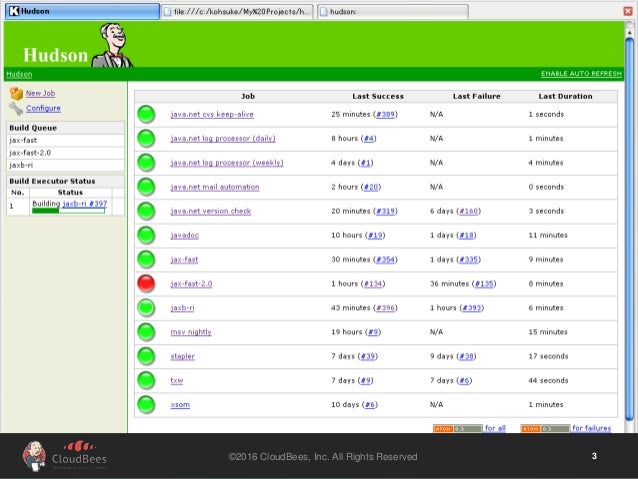The width and height of the screenshot is (638, 479).
Task: Click the green status ball for javadoc
Action: (146, 235)
